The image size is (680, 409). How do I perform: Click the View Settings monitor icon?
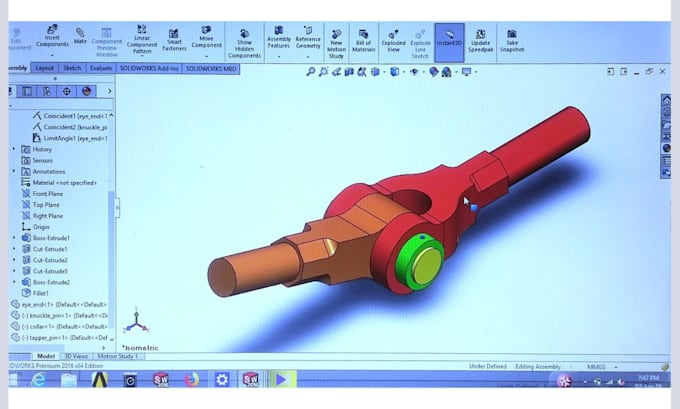(466, 72)
